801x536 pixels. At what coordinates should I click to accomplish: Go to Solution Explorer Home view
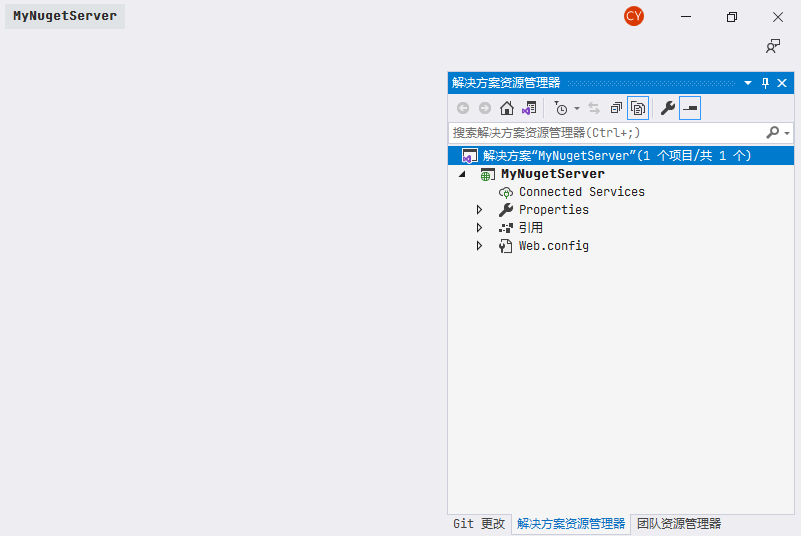(507, 108)
